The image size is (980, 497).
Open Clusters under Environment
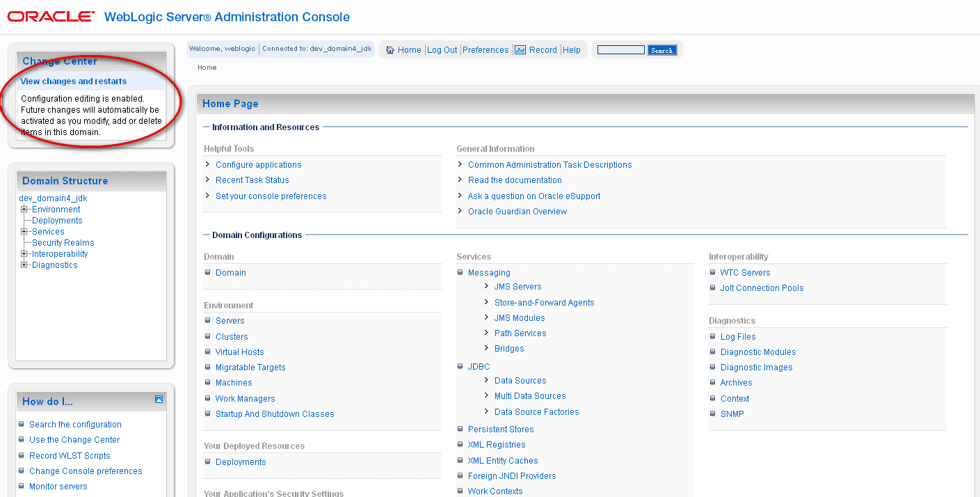point(232,337)
